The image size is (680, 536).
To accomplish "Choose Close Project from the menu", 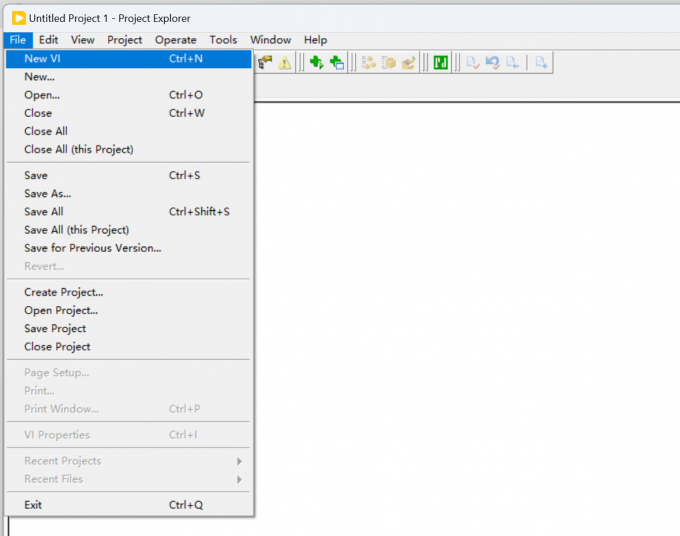I will pos(128,347).
